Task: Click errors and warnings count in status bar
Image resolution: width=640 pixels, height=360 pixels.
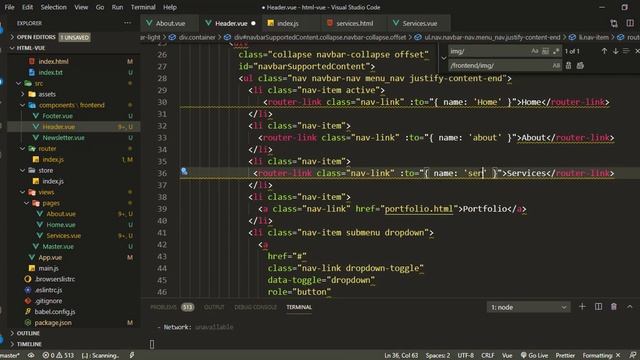Action: tap(58, 355)
